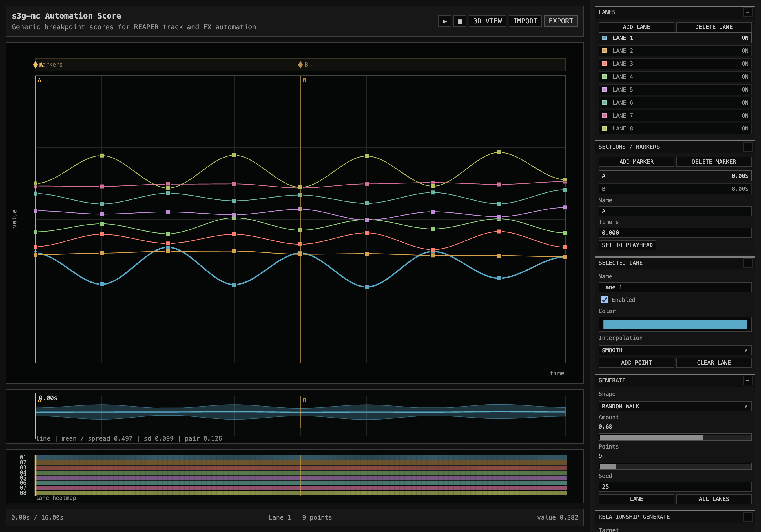Toggle LANE 5 ON state
Image resolution: width=761 pixels, height=532 pixels.
point(745,90)
